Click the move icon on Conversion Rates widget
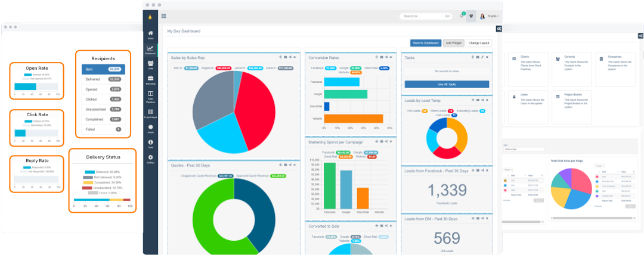The height and width of the screenshot is (255, 644). pyautogui.click(x=376, y=57)
